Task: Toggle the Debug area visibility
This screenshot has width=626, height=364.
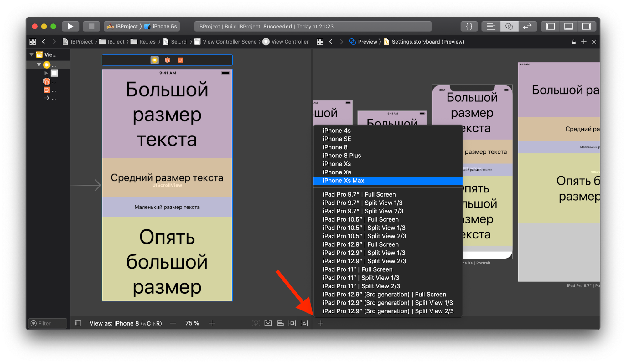Action: tap(568, 26)
